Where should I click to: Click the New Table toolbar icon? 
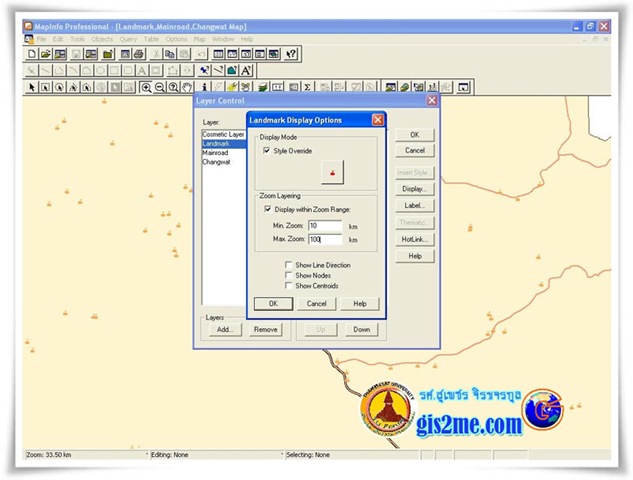31,54
